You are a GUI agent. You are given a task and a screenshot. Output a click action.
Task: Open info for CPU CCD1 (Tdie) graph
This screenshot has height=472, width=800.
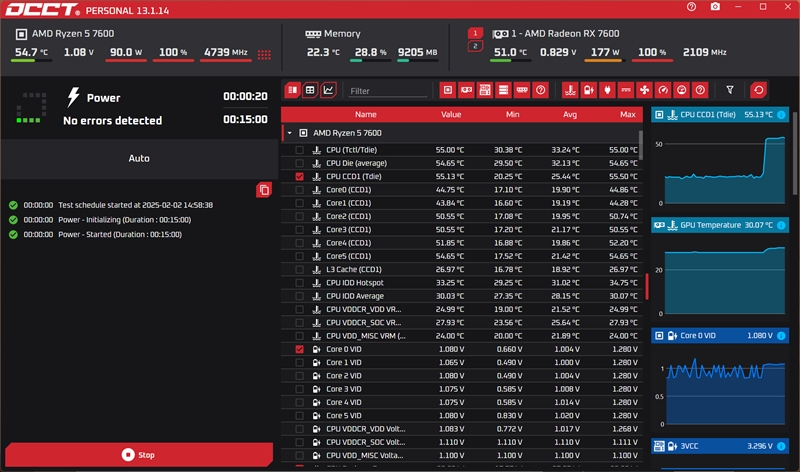click(x=781, y=115)
